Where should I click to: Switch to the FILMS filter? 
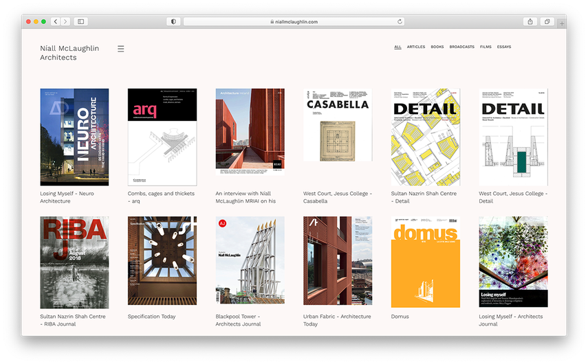click(x=486, y=47)
